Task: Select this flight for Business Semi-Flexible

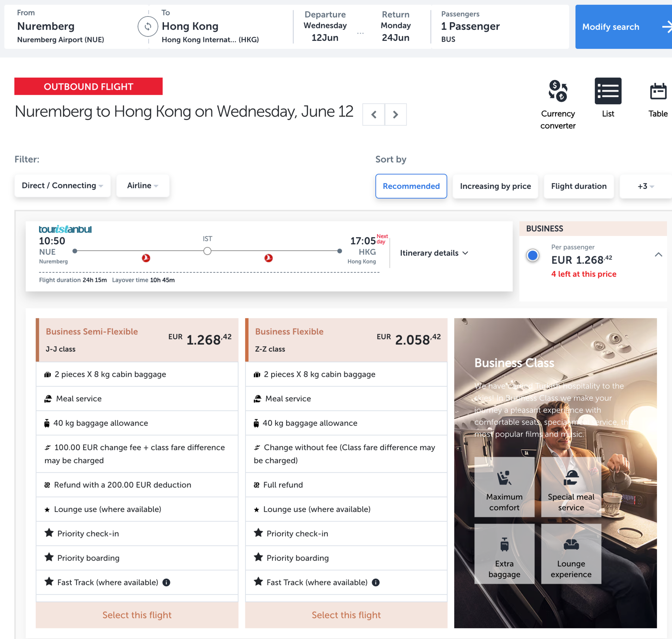Action: click(137, 615)
